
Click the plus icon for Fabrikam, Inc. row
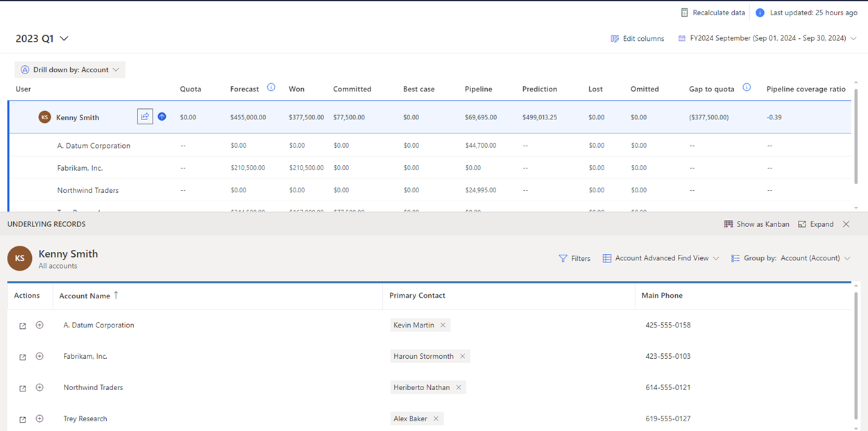pyautogui.click(x=40, y=356)
